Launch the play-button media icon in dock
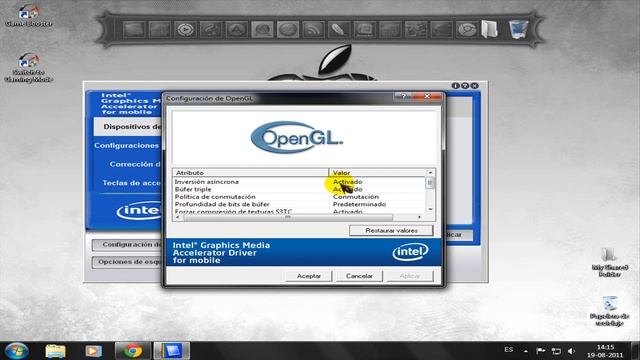Screen dimensions: 640x360 click(185, 30)
